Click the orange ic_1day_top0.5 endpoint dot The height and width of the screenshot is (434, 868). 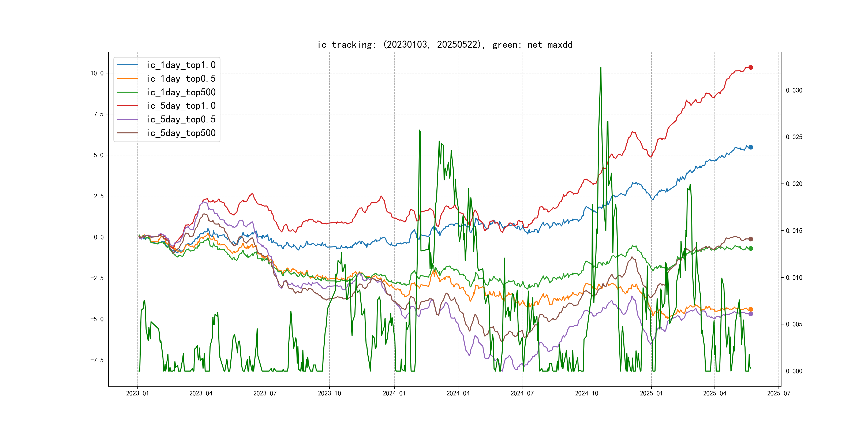pyautogui.click(x=750, y=309)
